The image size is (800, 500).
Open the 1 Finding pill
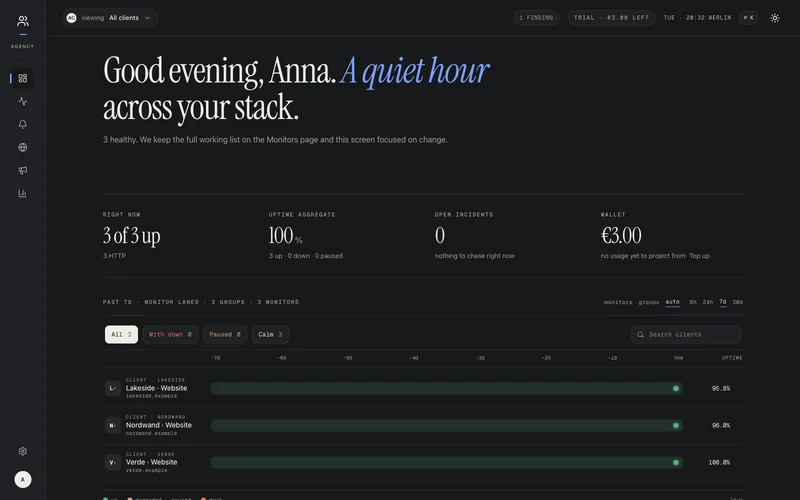(x=536, y=18)
